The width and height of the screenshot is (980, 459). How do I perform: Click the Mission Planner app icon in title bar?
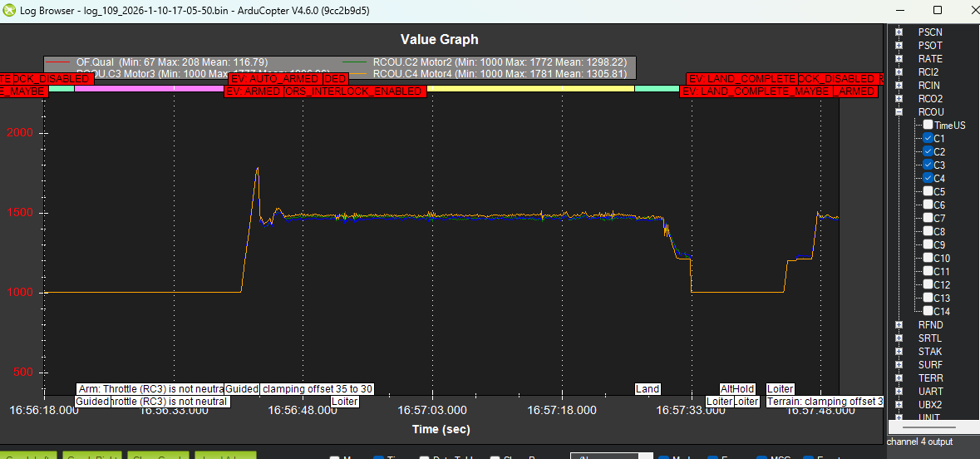pyautogui.click(x=10, y=11)
